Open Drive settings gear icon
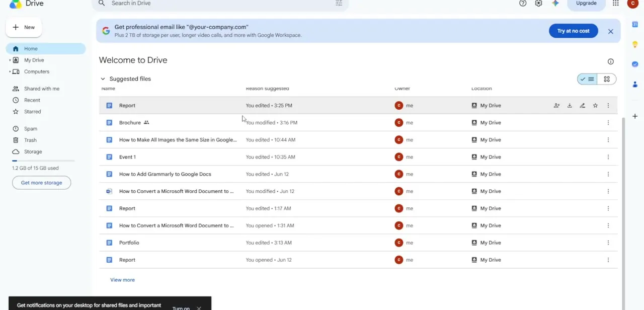Viewport: 644px width, 310px height. (538, 3)
